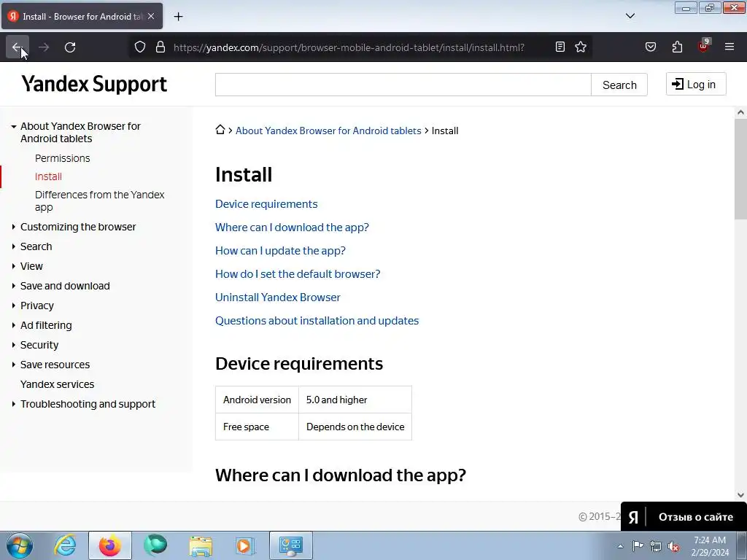Image resolution: width=747 pixels, height=560 pixels.
Task: Click the vertical scrollbar thumb
Action: click(x=740, y=169)
